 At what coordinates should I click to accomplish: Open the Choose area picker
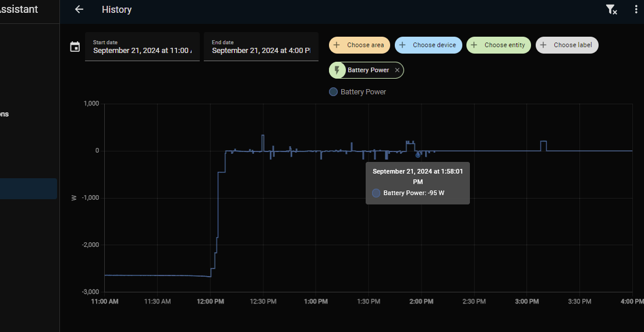359,45
